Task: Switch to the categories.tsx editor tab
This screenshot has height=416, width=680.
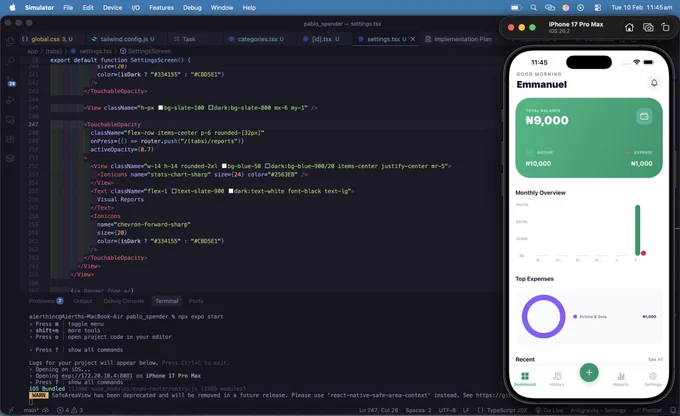Action: (257, 39)
